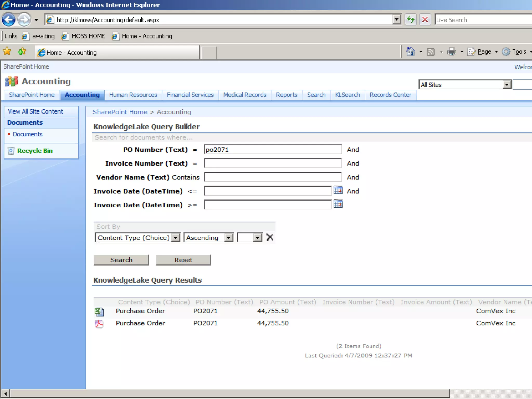Expand the Ascending sort order dropdown
The image size is (532, 399).
[229, 237]
